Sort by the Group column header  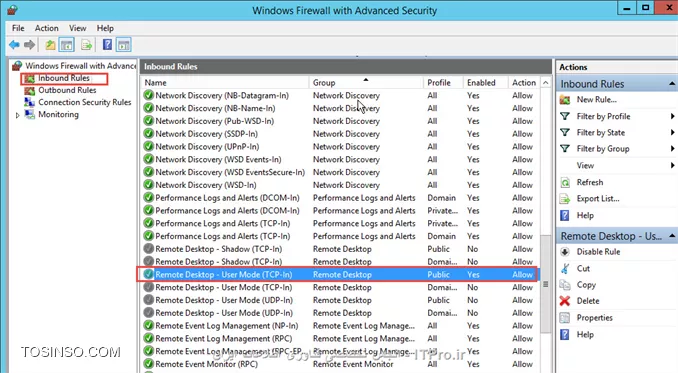click(365, 82)
